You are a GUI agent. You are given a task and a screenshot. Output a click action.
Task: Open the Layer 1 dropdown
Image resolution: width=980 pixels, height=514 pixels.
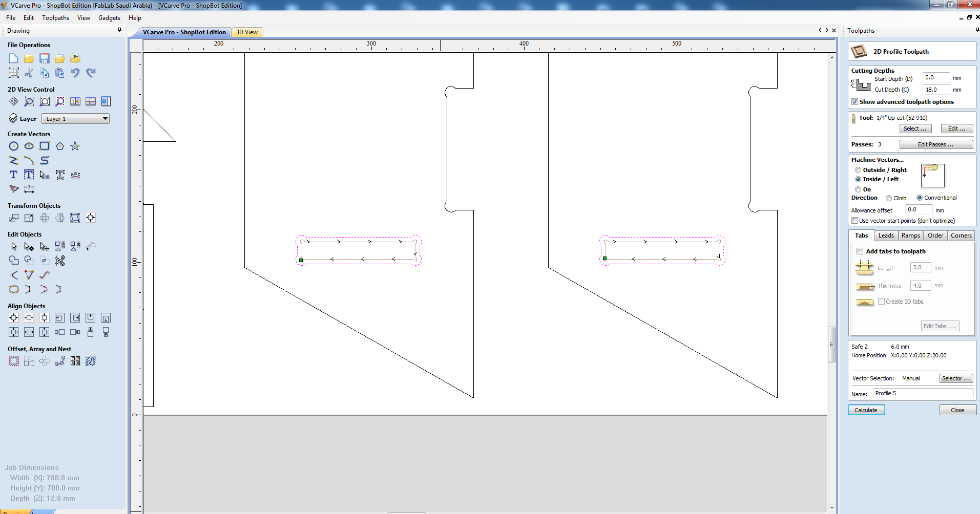pyautogui.click(x=75, y=119)
